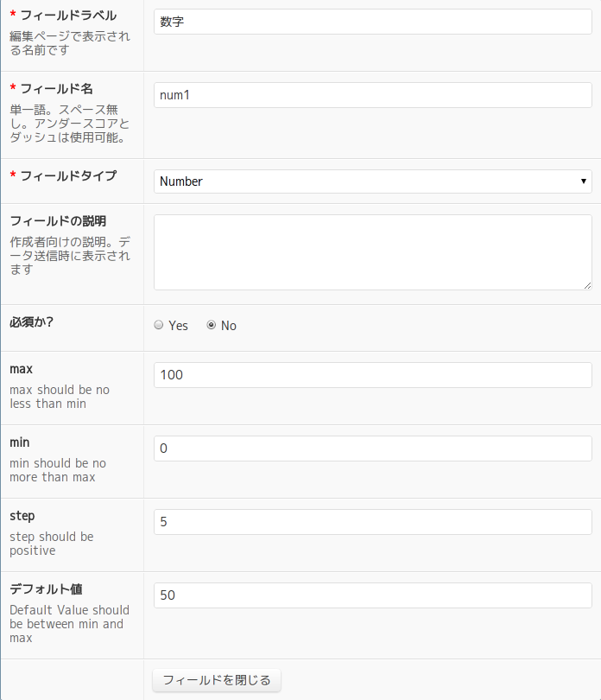Click the step input showing 5

[372, 522]
